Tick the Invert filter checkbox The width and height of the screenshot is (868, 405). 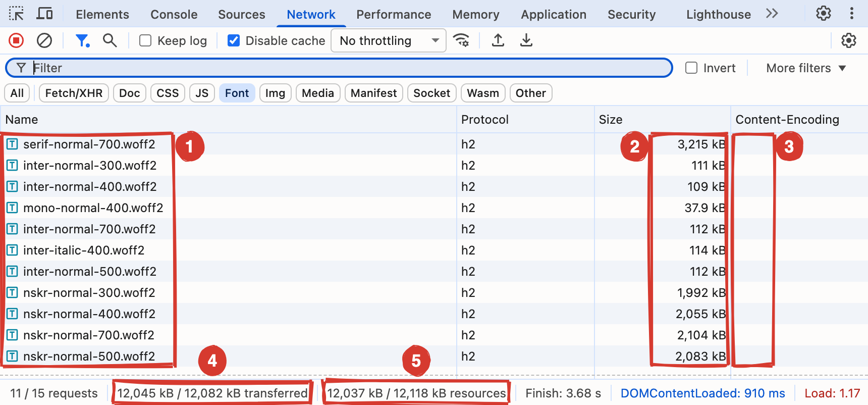pyautogui.click(x=691, y=68)
